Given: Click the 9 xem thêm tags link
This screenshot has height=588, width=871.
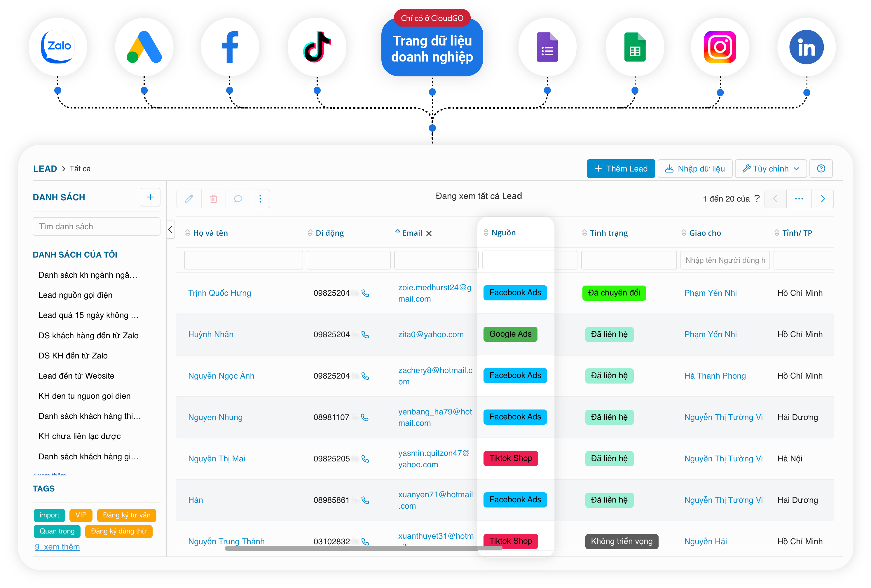Looking at the screenshot, I should [x=57, y=547].
